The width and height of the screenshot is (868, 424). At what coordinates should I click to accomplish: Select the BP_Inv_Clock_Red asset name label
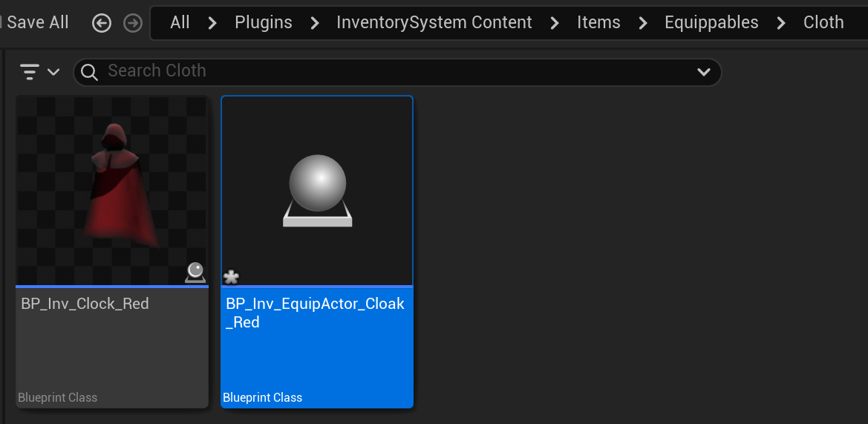pos(85,304)
